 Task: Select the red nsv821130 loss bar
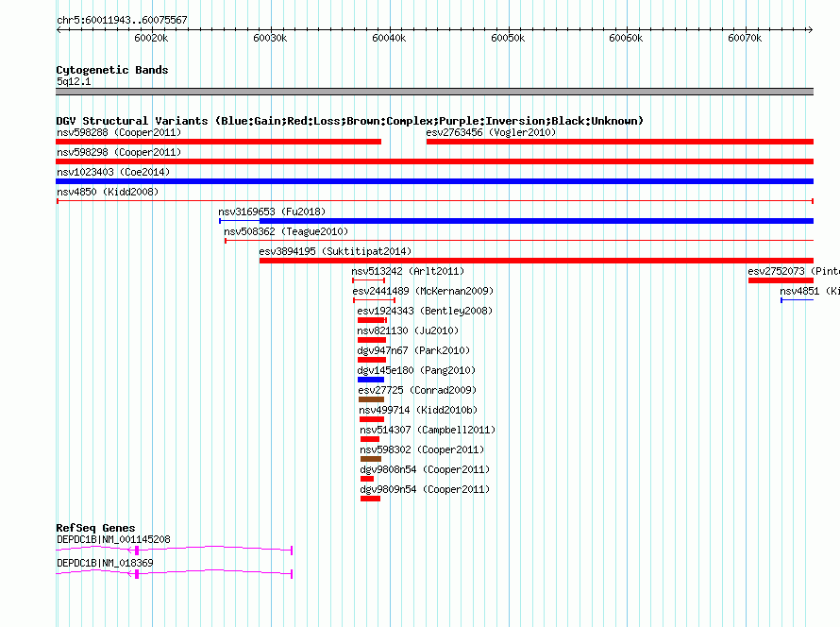pos(372,340)
